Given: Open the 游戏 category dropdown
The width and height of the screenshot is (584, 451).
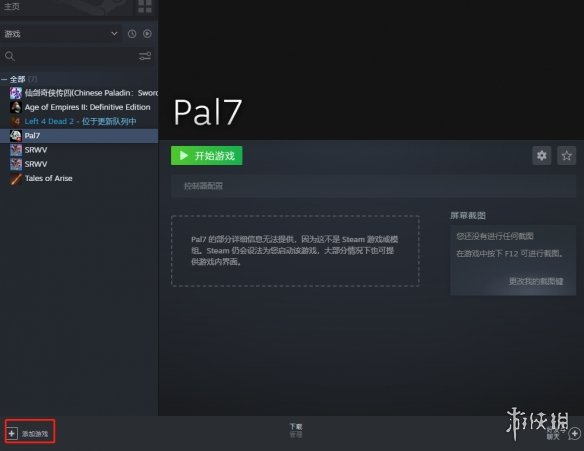Looking at the screenshot, I should click(61, 34).
